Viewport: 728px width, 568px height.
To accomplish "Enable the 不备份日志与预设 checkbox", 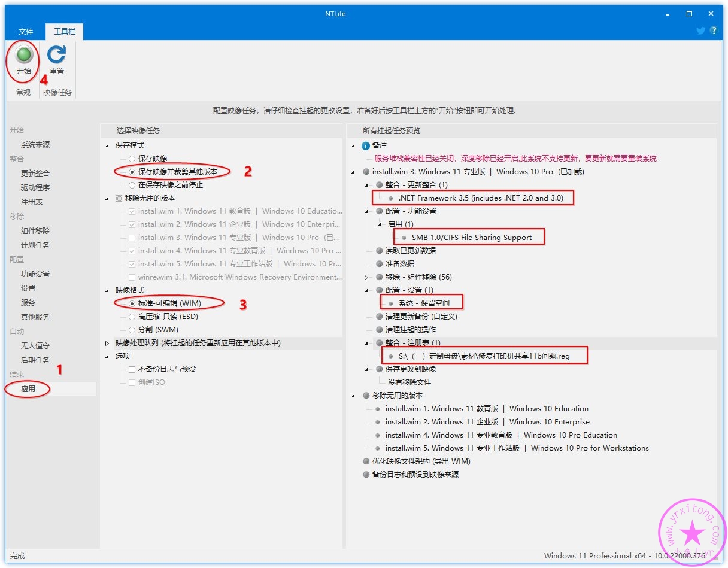I will [132, 369].
